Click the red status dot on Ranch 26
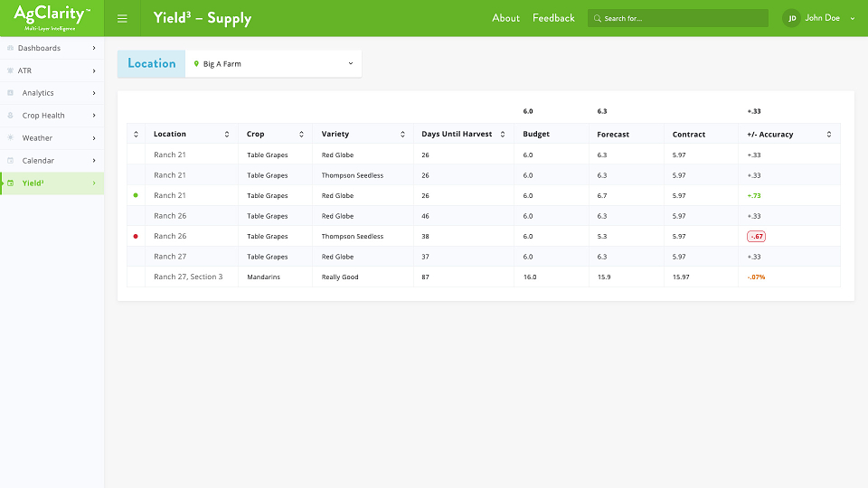Image resolution: width=868 pixels, height=488 pixels. pyautogui.click(x=136, y=236)
